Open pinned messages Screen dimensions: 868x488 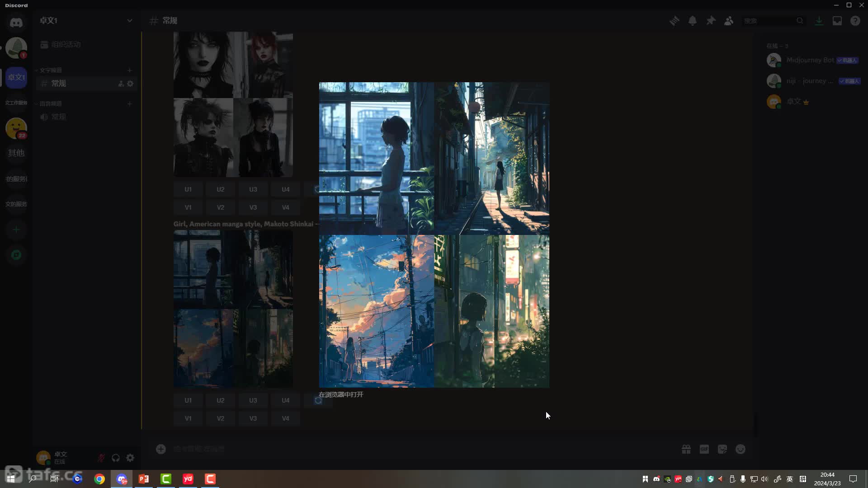coord(711,21)
